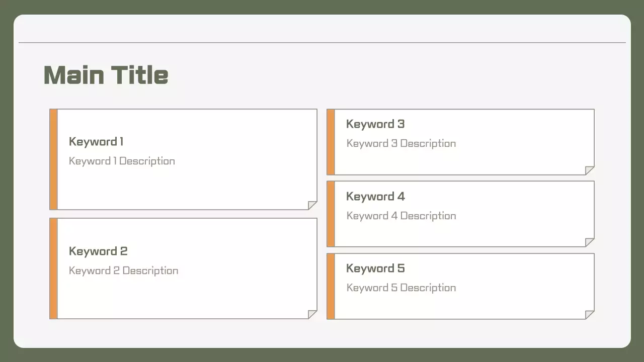Click the folded corner of Keyword 2 card
The image size is (644, 362).
pyautogui.click(x=312, y=314)
